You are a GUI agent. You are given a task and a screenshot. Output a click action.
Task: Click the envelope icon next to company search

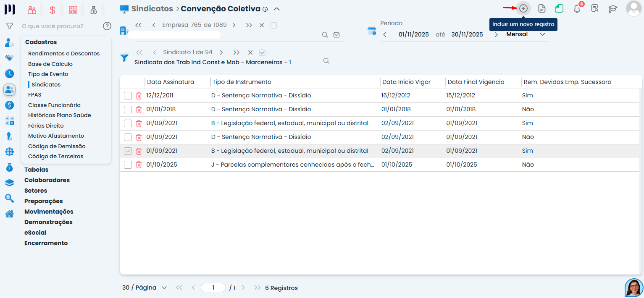coord(336,35)
